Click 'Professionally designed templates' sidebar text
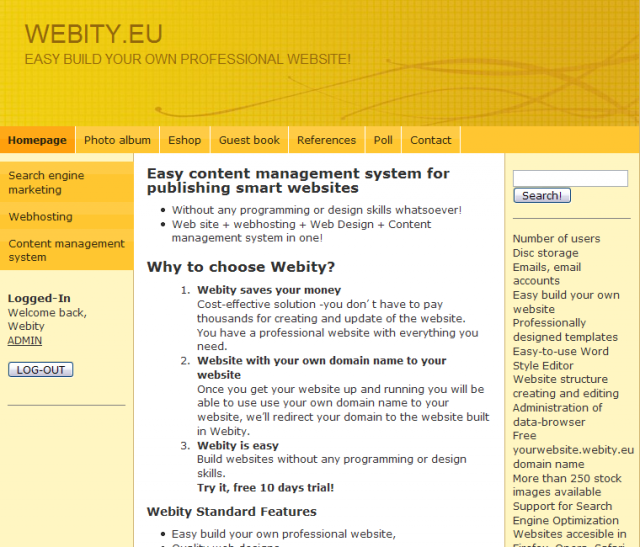The width and height of the screenshot is (640, 547). tap(565, 330)
